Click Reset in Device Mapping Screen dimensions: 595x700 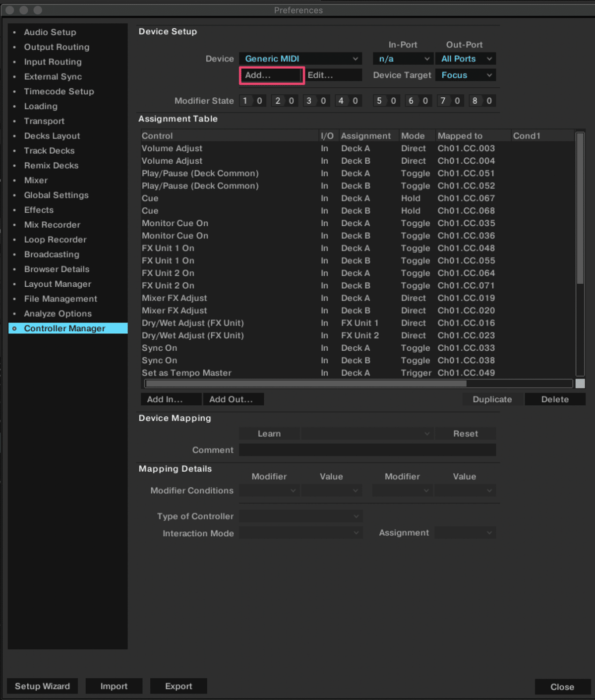[x=466, y=434]
